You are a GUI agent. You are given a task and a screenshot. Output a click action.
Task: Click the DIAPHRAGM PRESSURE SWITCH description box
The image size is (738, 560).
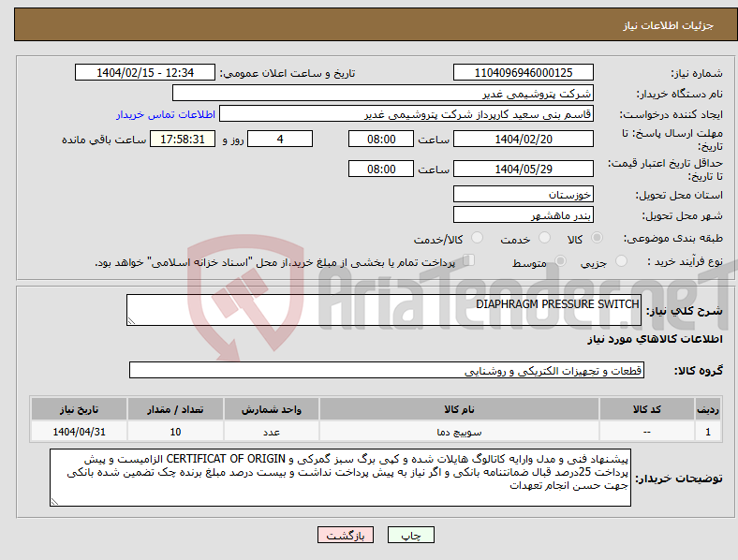[x=384, y=310]
